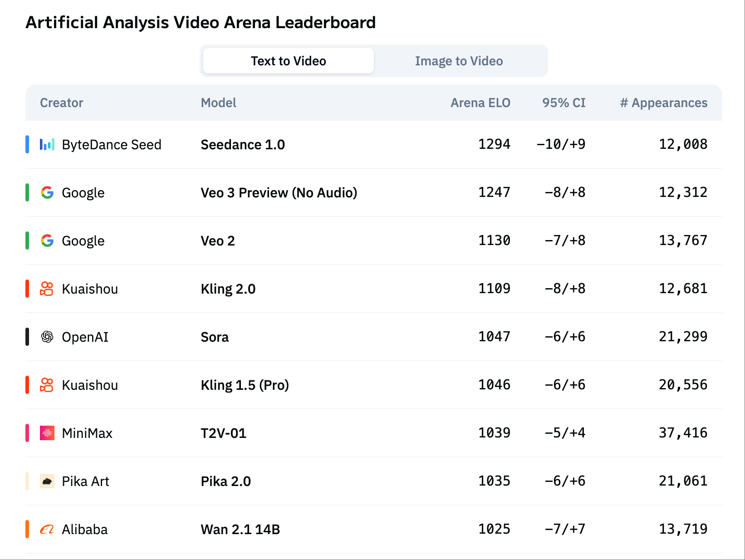745x560 pixels.
Task: Click the Model column header
Action: click(218, 103)
